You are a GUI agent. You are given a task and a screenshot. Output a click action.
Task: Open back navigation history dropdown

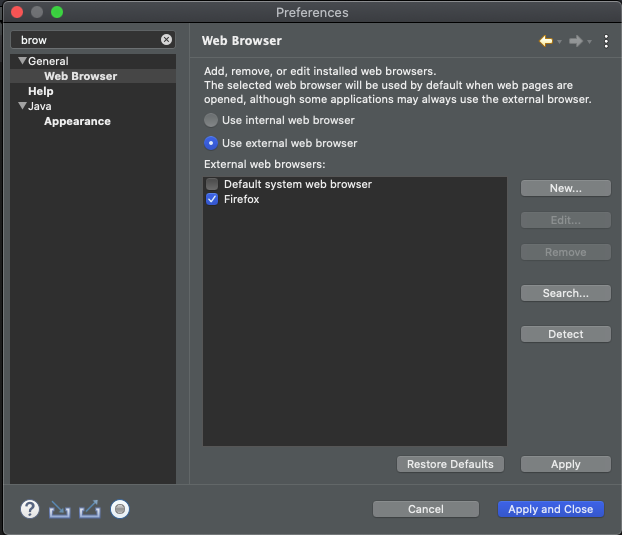559,41
